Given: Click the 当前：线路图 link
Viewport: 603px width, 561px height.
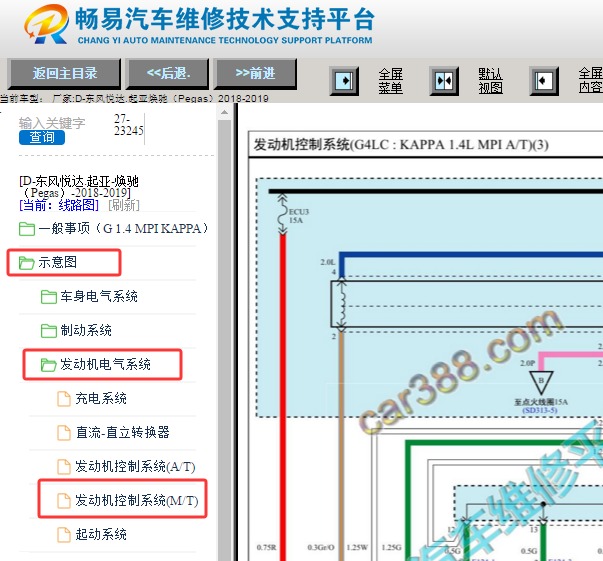Looking at the screenshot, I should pos(59,205).
